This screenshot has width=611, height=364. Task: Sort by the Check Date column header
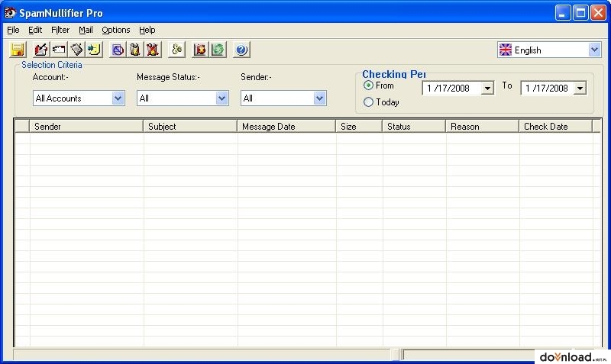pyautogui.click(x=556, y=127)
